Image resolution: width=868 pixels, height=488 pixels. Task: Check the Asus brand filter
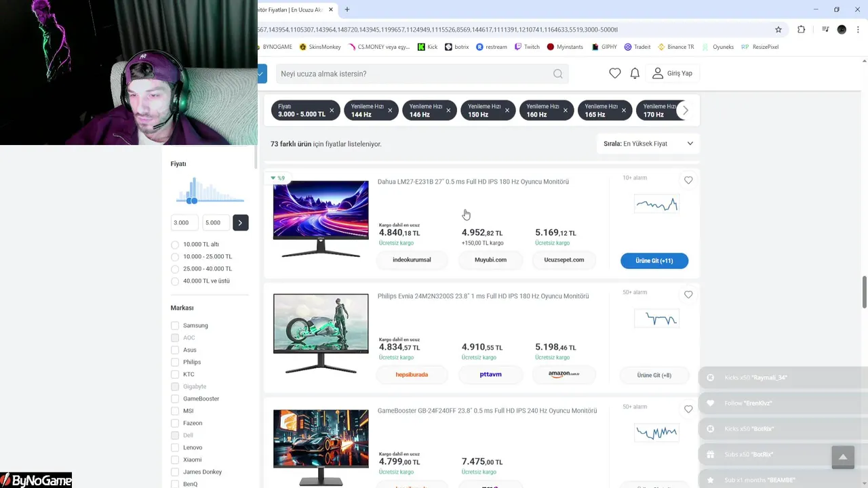pyautogui.click(x=175, y=350)
